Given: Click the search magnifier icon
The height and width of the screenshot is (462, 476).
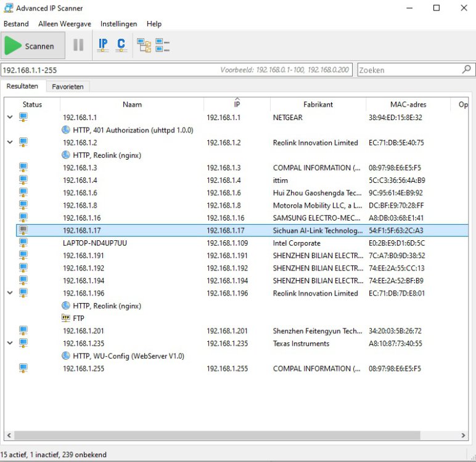Looking at the screenshot, I should tap(467, 70).
